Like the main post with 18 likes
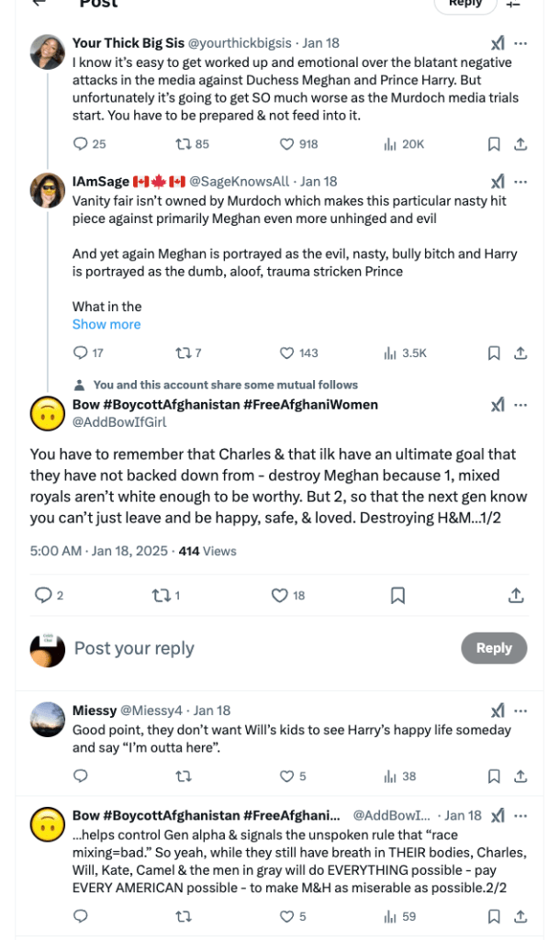 [x=280, y=596]
